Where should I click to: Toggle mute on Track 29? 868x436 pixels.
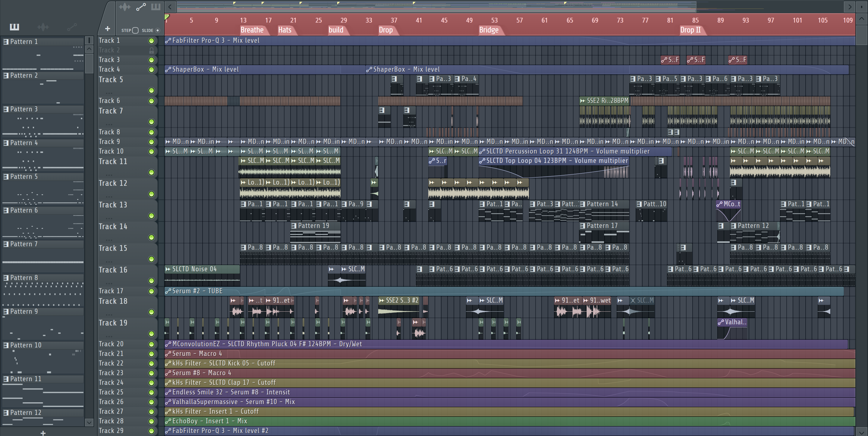pyautogui.click(x=151, y=431)
